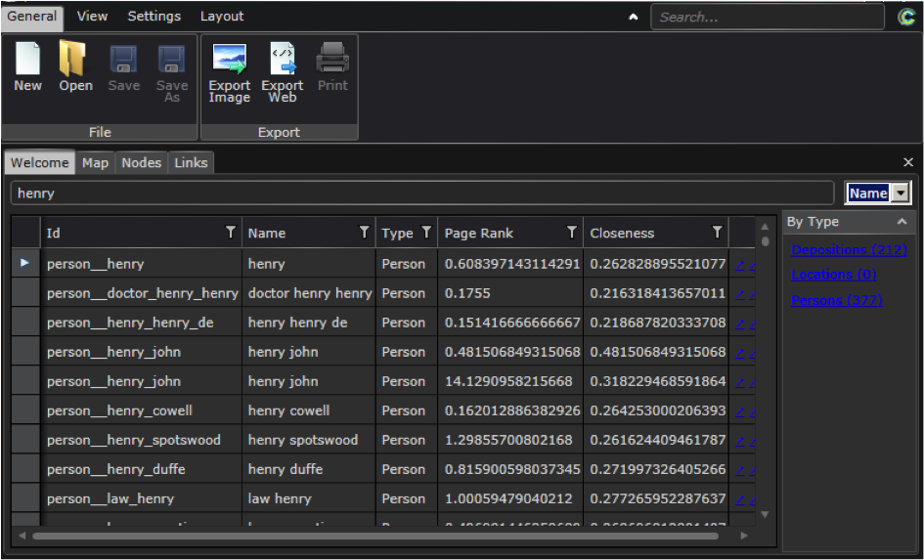This screenshot has height=560, width=924.
Task: Click the New file icon
Action: [x=27, y=61]
